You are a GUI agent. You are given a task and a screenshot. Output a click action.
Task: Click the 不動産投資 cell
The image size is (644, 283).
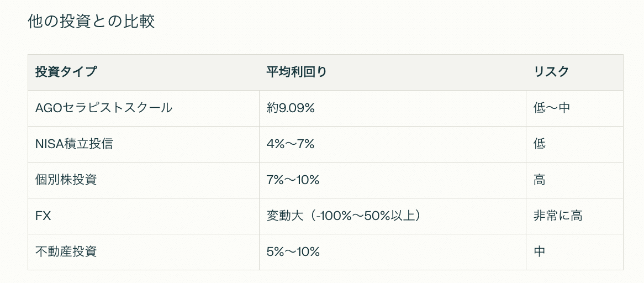tap(144, 252)
